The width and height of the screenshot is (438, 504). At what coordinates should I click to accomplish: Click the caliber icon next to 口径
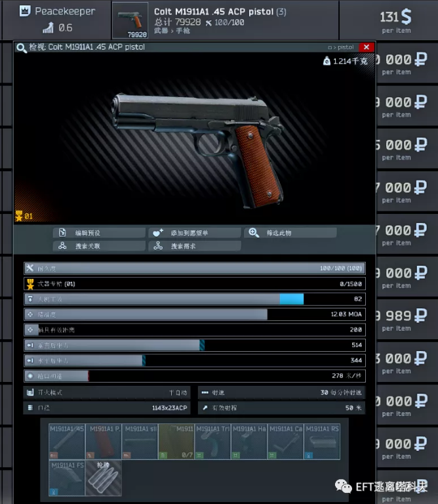[30, 408]
